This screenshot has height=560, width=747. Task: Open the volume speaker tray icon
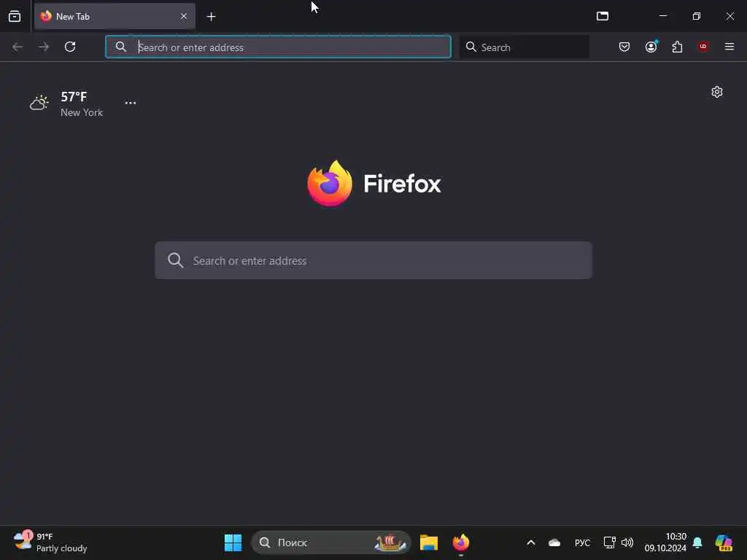(627, 542)
